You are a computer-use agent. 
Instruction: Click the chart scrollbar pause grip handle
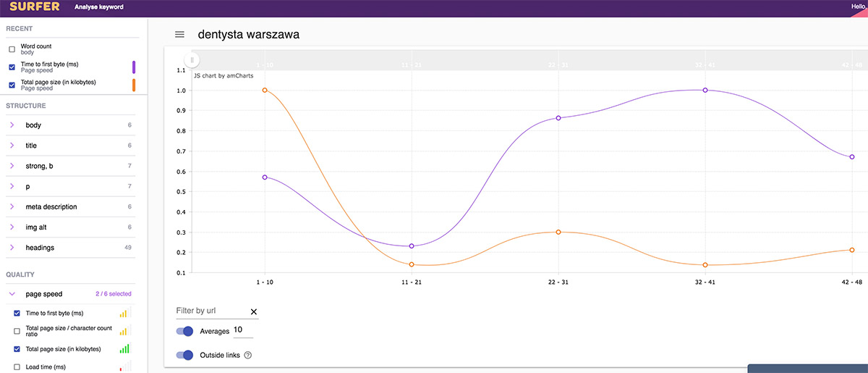[x=192, y=60]
